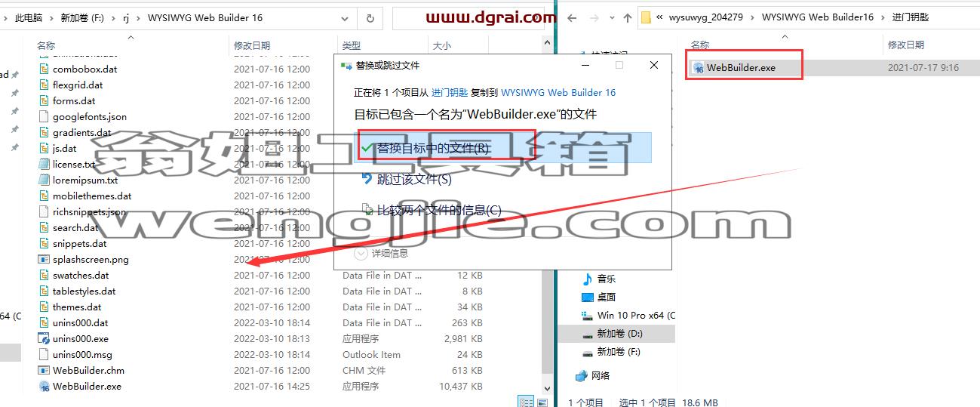Open WYSIWYG Web Builder 16 destination link in dialog
This screenshot has width=980, height=407.
[x=558, y=92]
